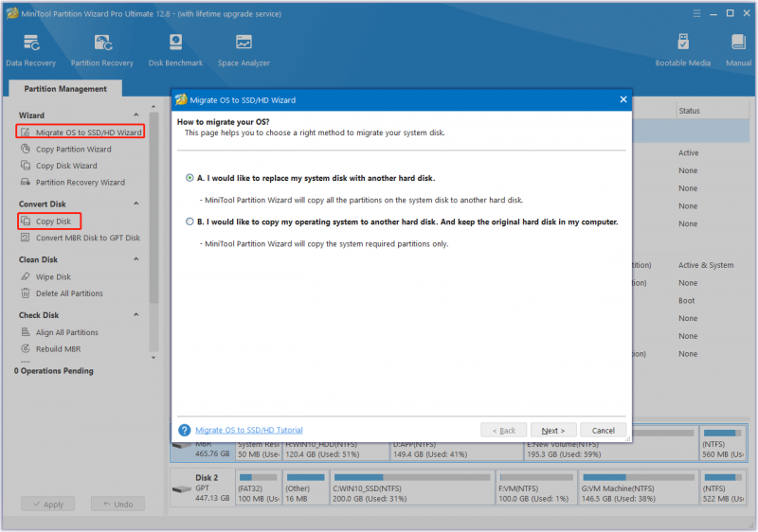Screen dimensions: 758x532
Task: Click the Convert MBR Disk to GPT Disk icon
Action: [x=26, y=237]
